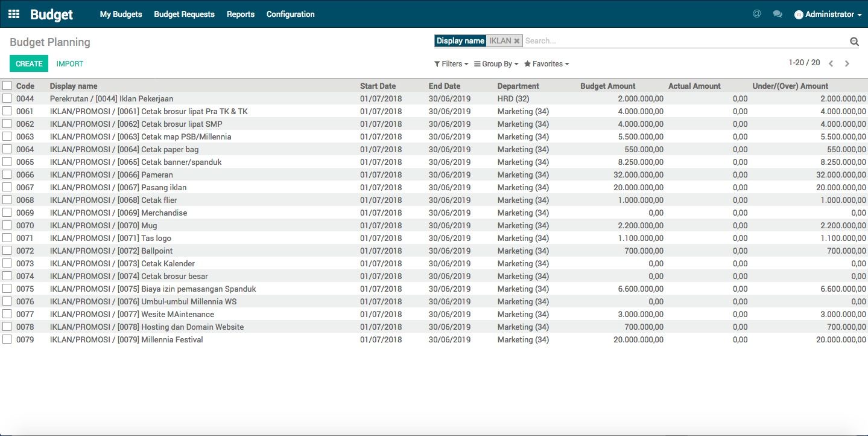Open the Configuration menu
The width and height of the screenshot is (868, 436).
coord(290,14)
